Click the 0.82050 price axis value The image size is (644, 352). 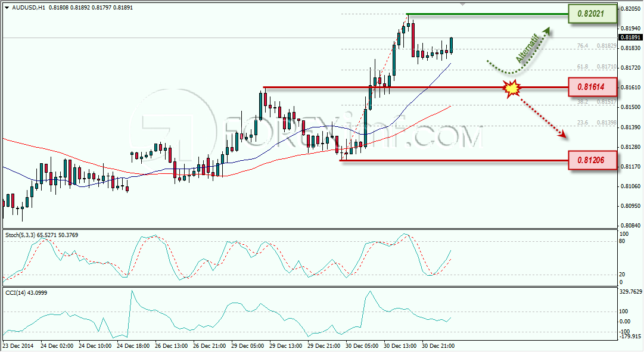pos(630,8)
